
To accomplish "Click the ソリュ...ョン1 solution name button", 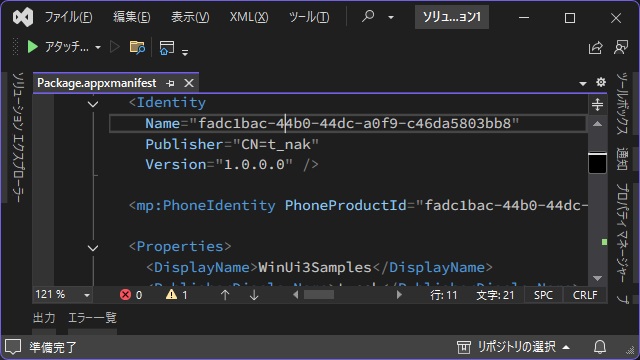I will tap(452, 17).
